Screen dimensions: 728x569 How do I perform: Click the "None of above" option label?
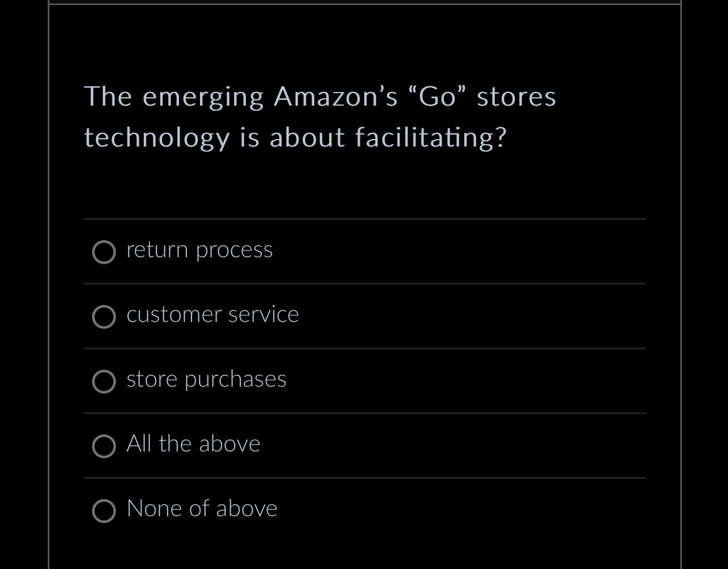click(202, 509)
